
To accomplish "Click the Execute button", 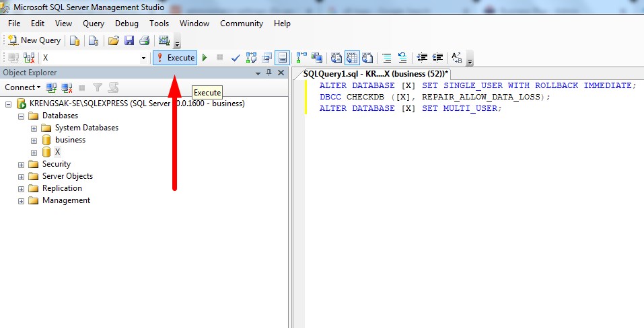I will [176, 58].
